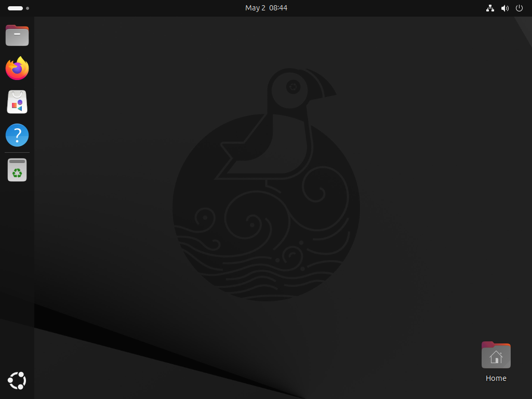Screen dimensions: 532x399
Task: Toggle the Activities overview pill
Action: (16, 8)
